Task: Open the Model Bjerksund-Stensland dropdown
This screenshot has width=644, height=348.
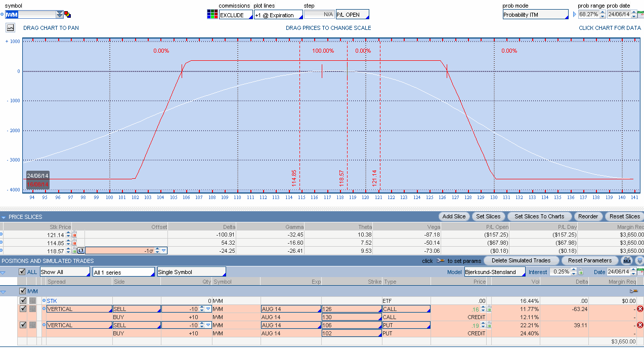Action: pos(494,272)
